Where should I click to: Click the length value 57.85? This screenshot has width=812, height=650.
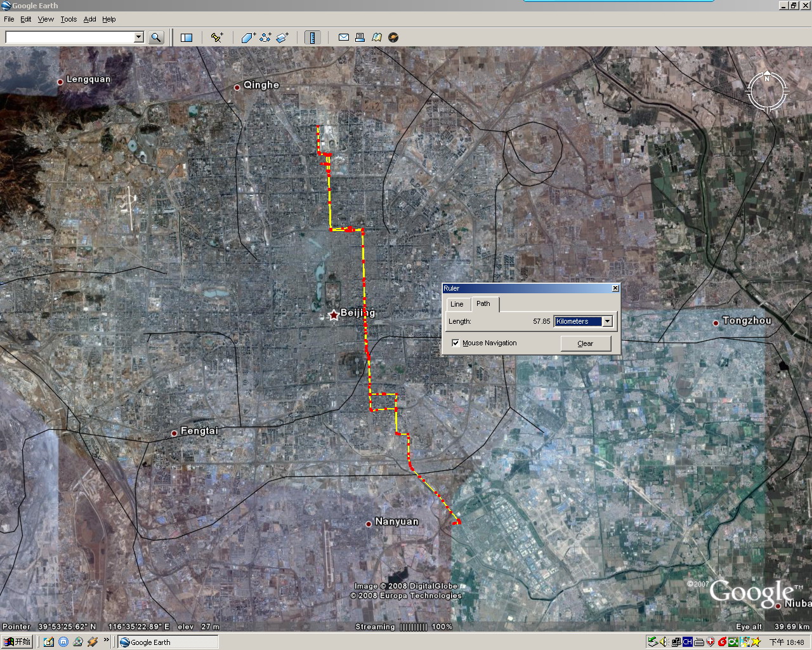pyautogui.click(x=542, y=321)
